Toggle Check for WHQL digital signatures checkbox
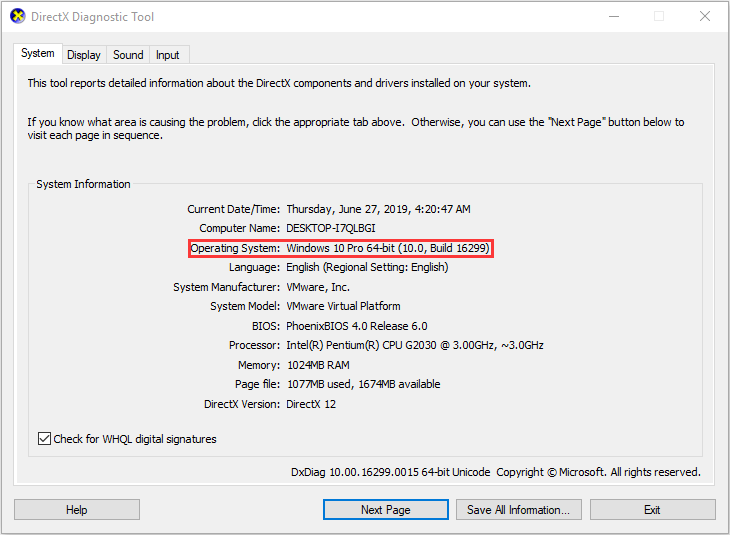730x535 pixels. [44, 439]
